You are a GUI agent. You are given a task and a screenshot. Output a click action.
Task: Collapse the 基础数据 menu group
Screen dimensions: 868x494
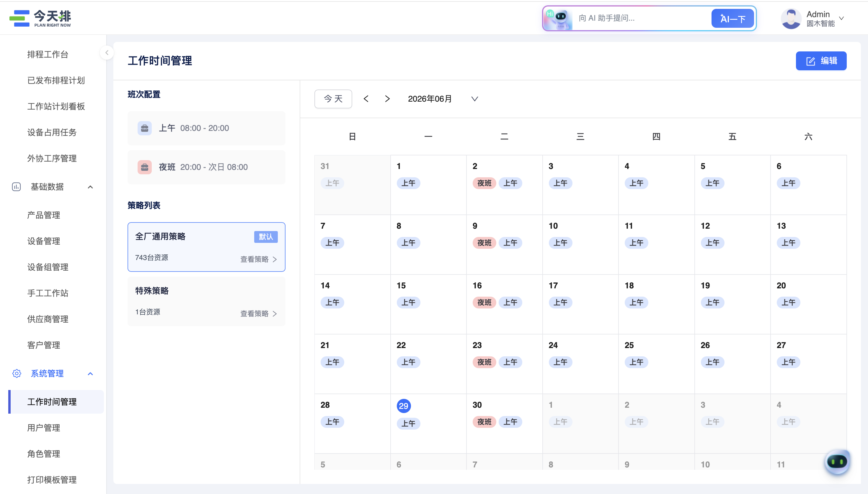(x=90, y=187)
